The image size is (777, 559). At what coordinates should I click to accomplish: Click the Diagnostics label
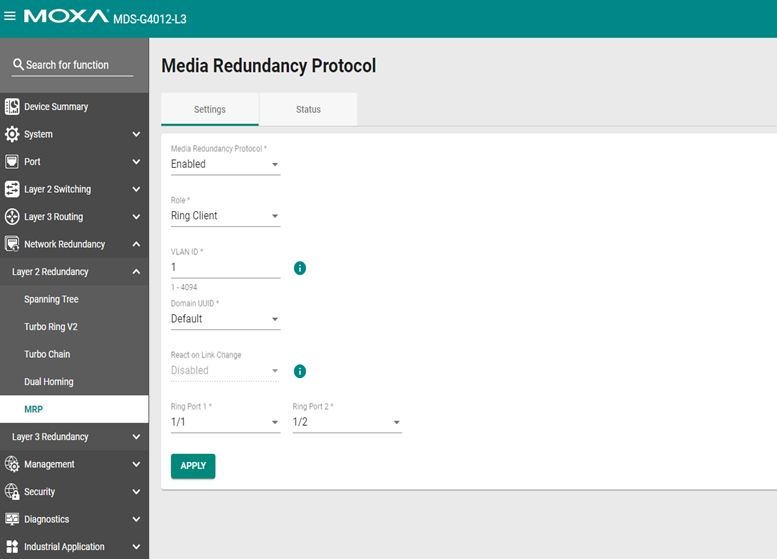pyautogui.click(x=47, y=519)
